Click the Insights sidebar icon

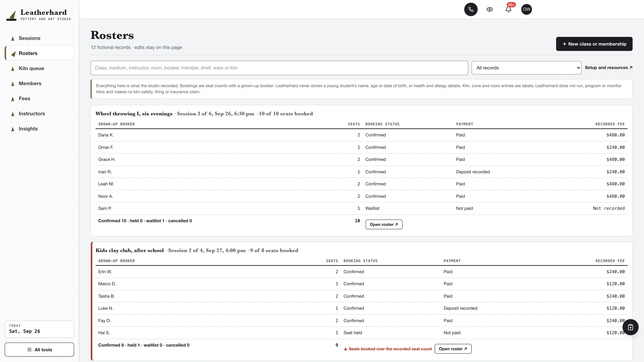click(x=13, y=129)
